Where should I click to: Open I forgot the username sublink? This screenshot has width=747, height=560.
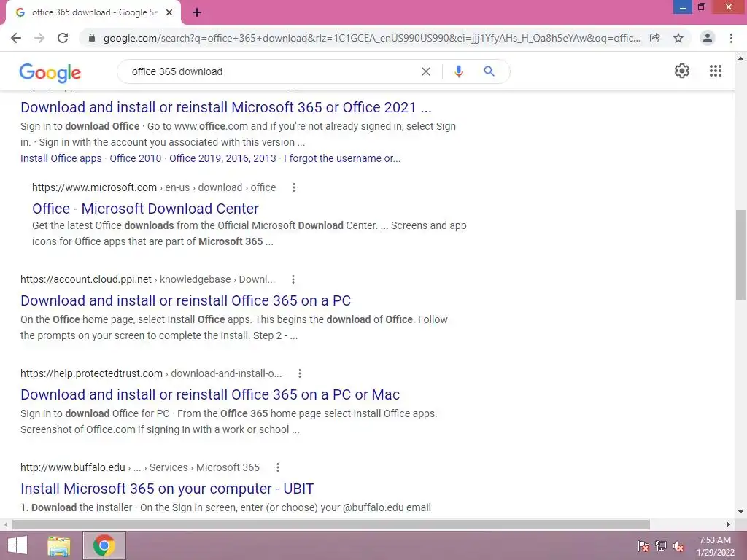pos(342,158)
